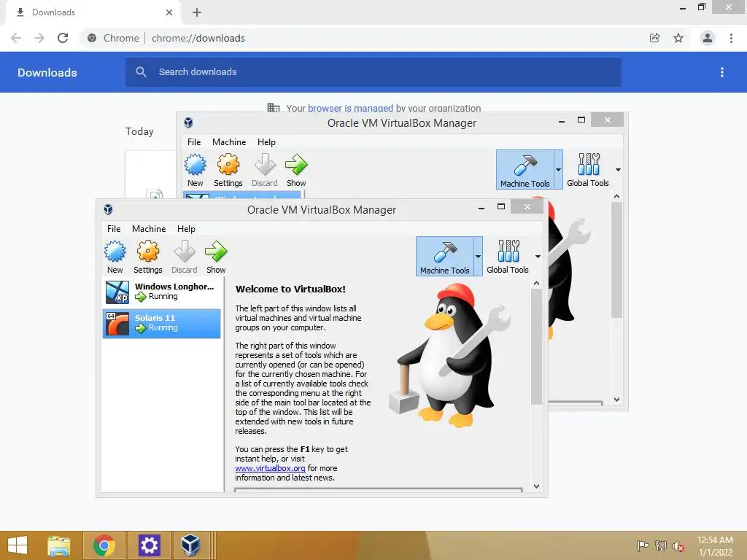747x560 pixels.
Task: Click the Windows Longhorn XP icon
Action: [117, 292]
